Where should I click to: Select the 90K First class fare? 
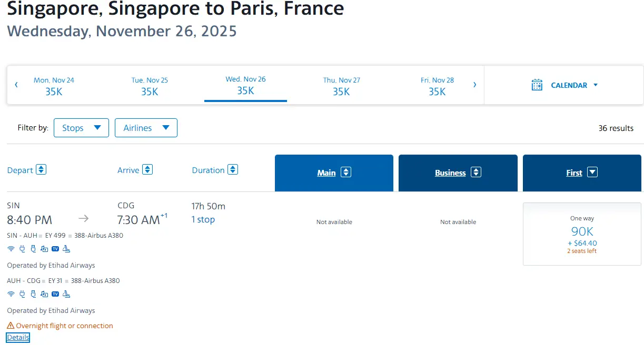[x=582, y=234]
